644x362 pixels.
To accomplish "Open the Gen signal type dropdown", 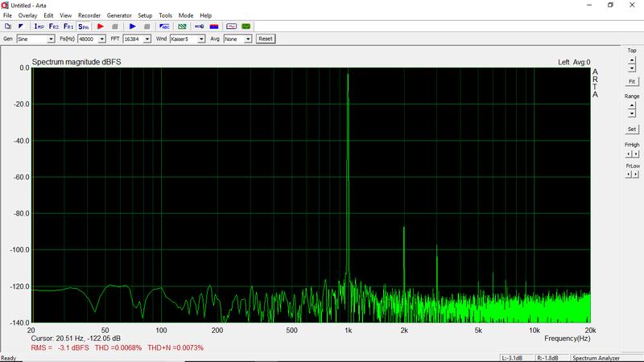I will pyautogui.click(x=52, y=39).
